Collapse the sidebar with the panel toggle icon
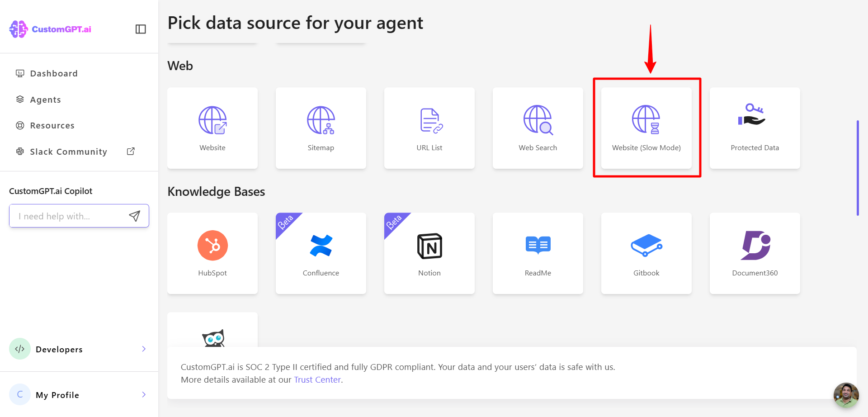This screenshot has width=868, height=417. coord(141,29)
